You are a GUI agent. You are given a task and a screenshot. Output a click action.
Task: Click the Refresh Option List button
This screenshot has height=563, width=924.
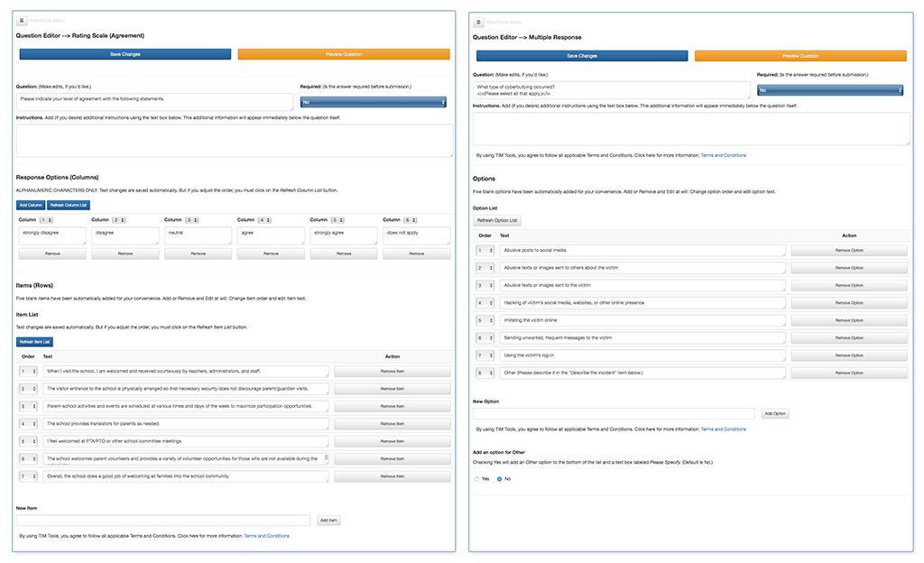(x=497, y=220)
